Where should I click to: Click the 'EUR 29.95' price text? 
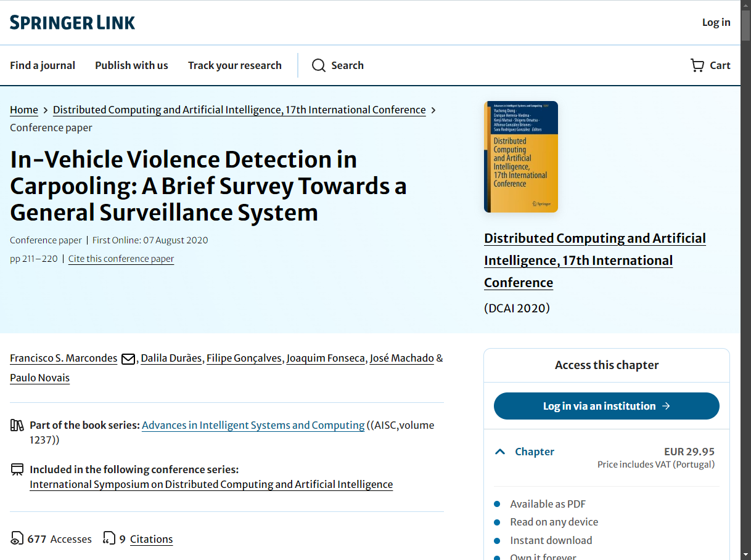(689, 452)
